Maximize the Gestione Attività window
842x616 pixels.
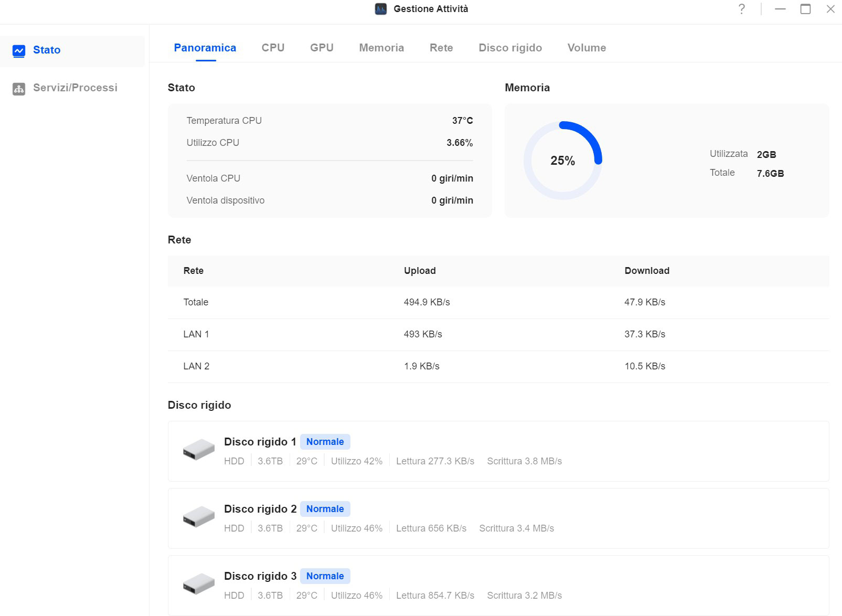805,9
